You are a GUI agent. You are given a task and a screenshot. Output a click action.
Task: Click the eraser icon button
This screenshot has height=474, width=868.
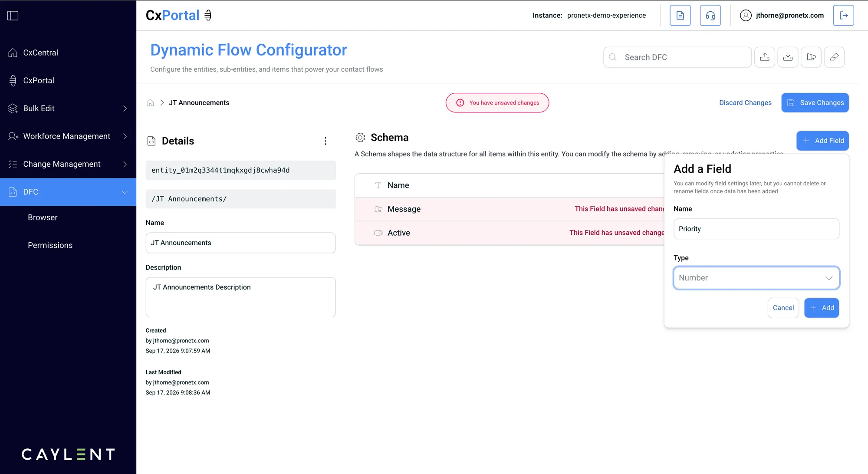pos(834,57)
